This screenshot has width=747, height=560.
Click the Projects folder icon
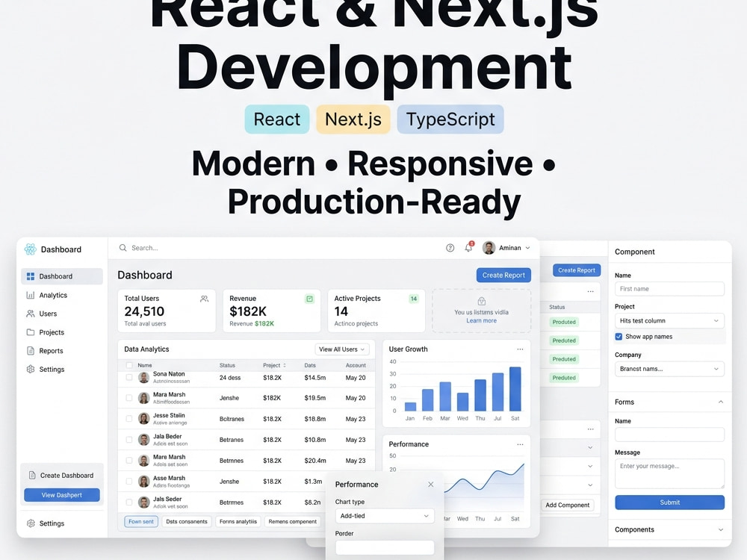click(31, 332)
